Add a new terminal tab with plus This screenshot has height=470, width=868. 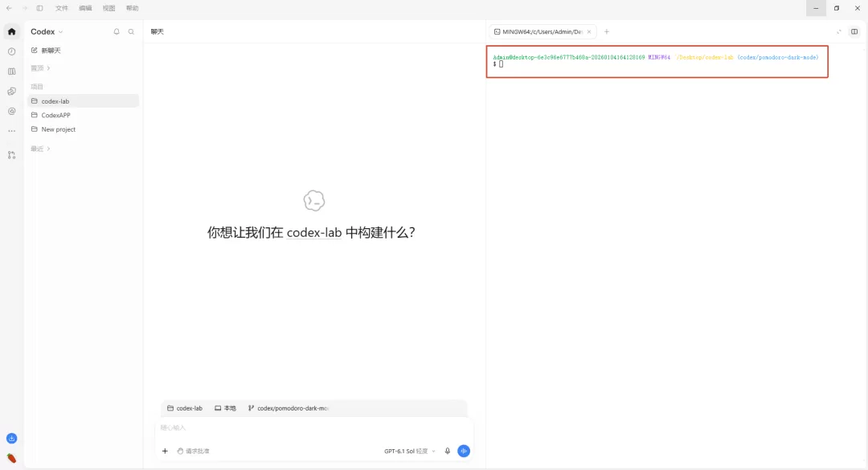point(607,31)
